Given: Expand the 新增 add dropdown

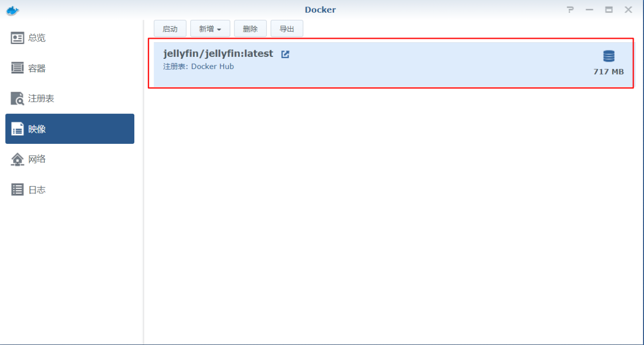Looking at the screenshot, I should pyautogui.click(x=210, y=29).
